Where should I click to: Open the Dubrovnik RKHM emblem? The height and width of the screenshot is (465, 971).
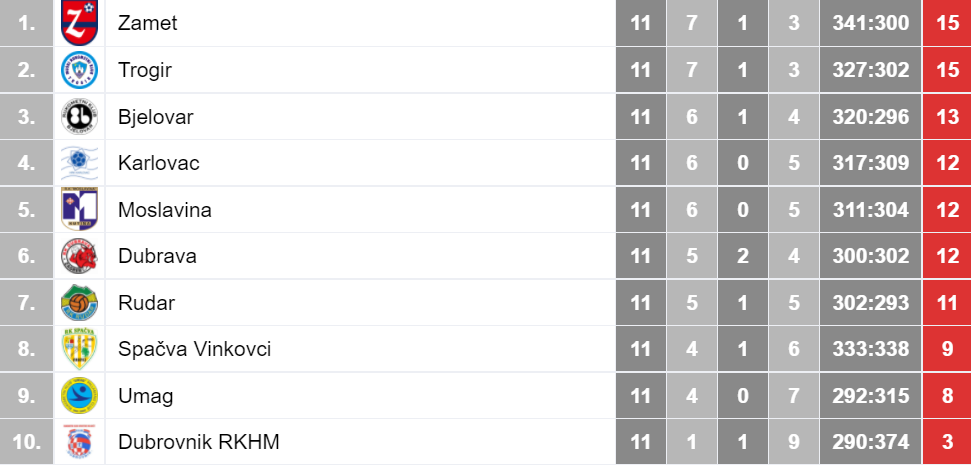pyautogui.click(x=79, y=442)
